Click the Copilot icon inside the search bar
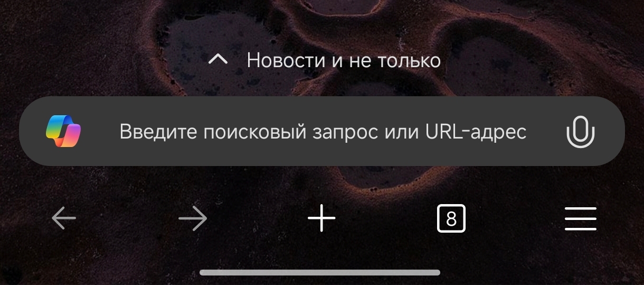 (x=63, y=131)
